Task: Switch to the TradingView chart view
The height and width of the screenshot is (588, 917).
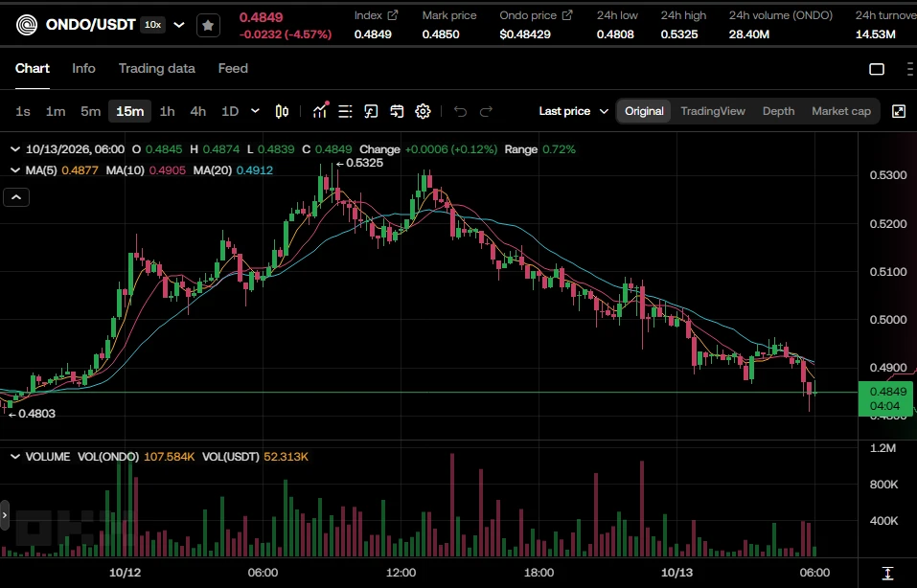Action: pyautogui.click(x=713, y=111)
